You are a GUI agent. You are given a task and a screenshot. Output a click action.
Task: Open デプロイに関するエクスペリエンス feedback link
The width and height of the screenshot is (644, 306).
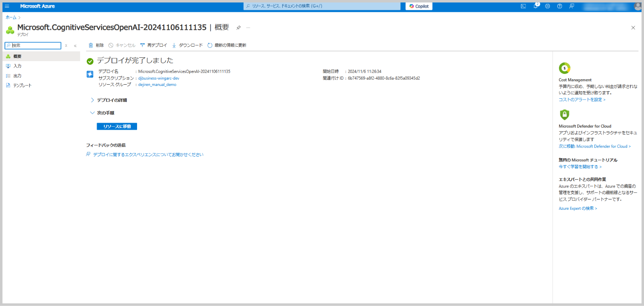(148, 154)
